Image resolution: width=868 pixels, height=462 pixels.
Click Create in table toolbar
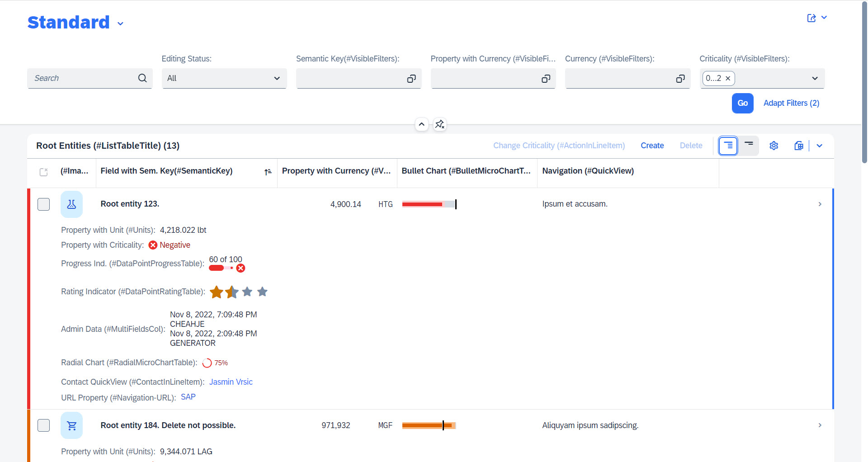tap(652, 146)
